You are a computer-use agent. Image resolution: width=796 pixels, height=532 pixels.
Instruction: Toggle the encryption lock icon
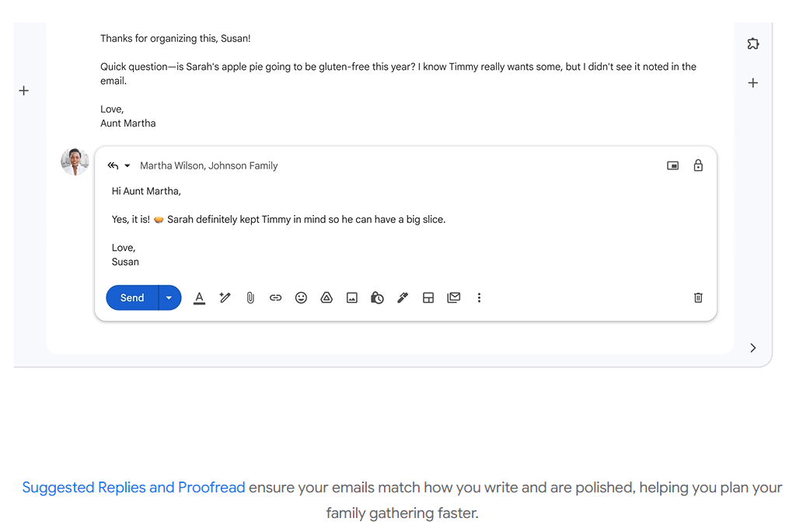[x=698, y=165]
